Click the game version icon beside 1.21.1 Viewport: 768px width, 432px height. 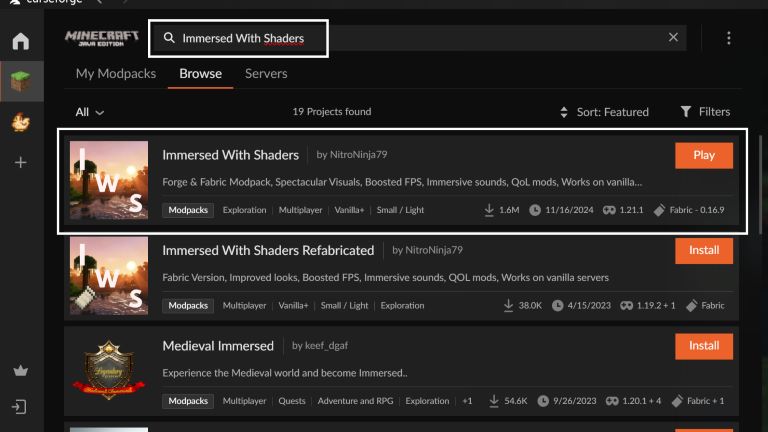pyautogui.click(x=609, y=210)
